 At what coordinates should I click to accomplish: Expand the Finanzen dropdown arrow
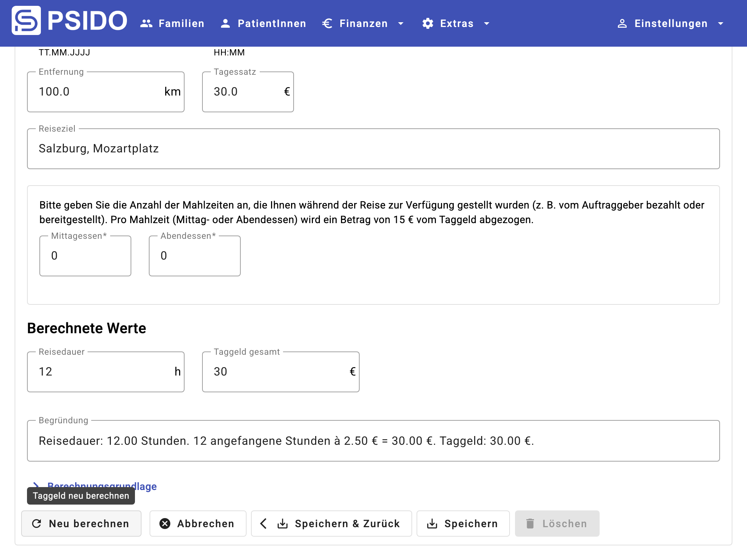point(401,24)
